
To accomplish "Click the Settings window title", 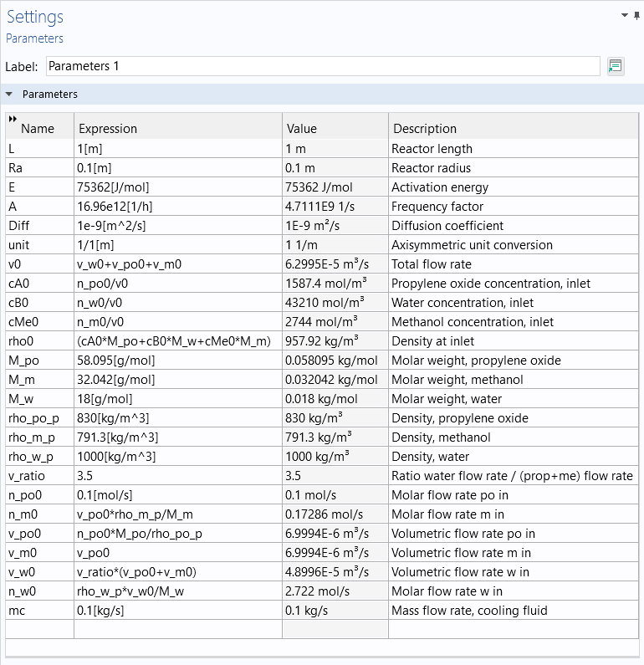I will pos(35,17).
